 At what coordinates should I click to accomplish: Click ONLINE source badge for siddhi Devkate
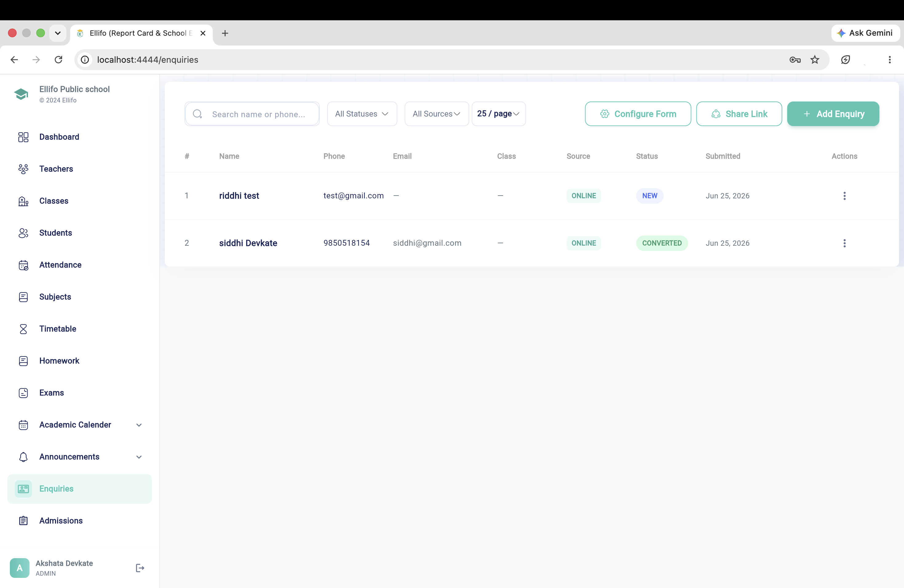click(x=583, y=243)
